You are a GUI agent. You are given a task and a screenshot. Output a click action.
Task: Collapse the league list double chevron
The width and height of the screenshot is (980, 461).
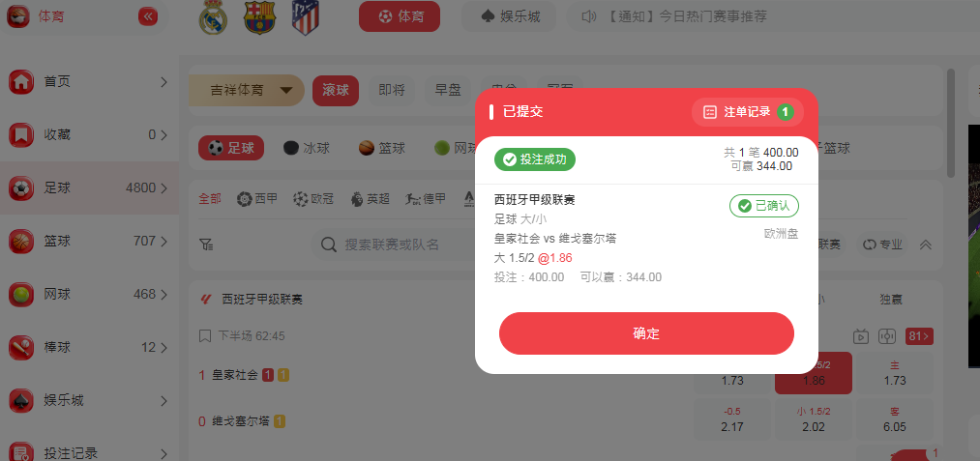point(926,245)
